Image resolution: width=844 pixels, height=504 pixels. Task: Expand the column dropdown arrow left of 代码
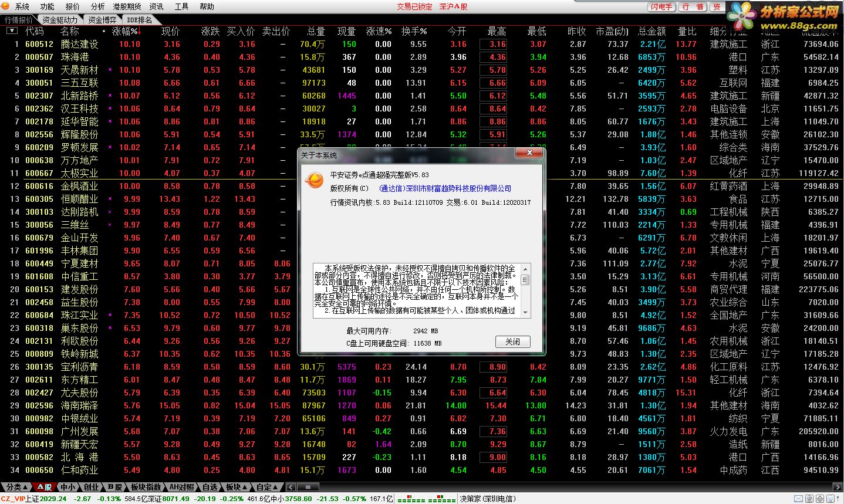pos(11,31)
